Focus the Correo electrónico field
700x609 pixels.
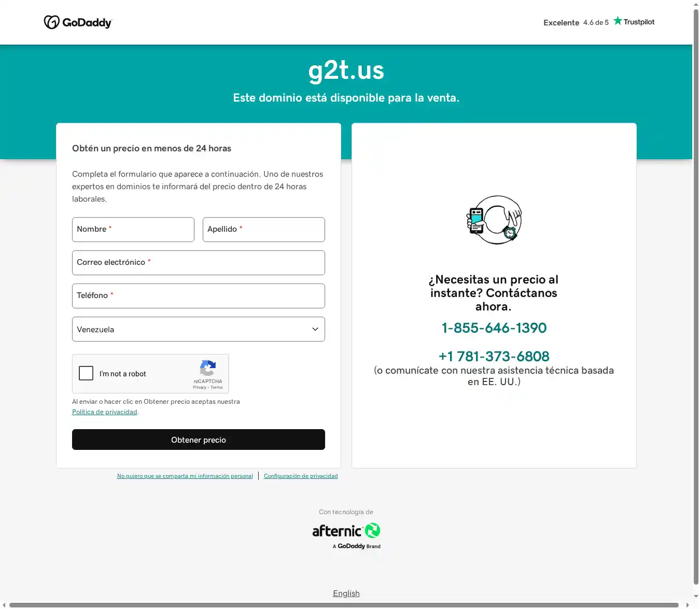(x=199, y=263)
